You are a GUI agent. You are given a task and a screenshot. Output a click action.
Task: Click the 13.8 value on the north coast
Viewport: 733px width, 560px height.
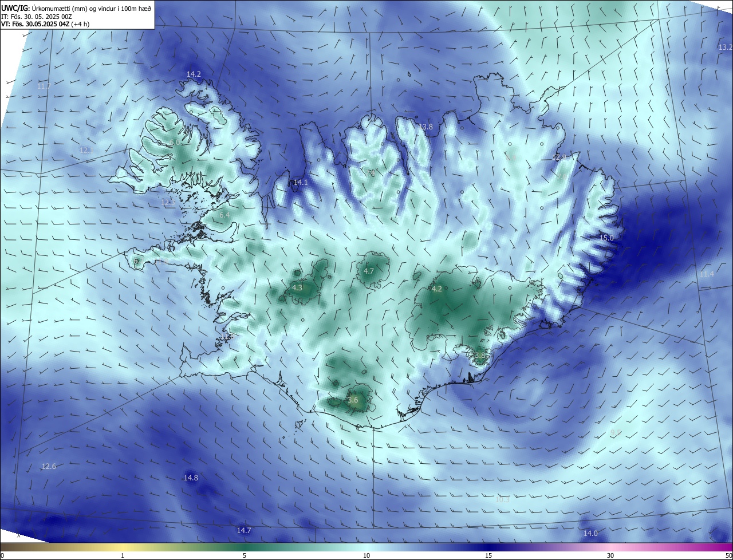coord(426,127)
